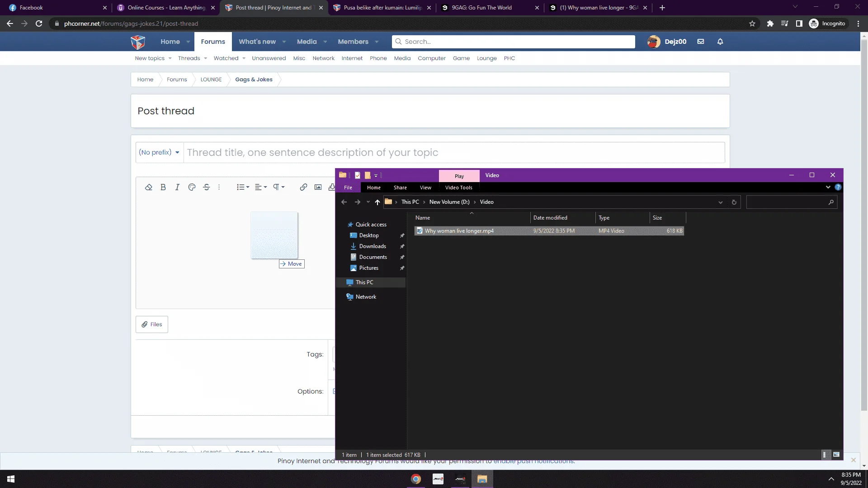This screenshot has height=488, width=868.
Task: Toggle strikethrough formatting in the editor
Action: (207, 187)
